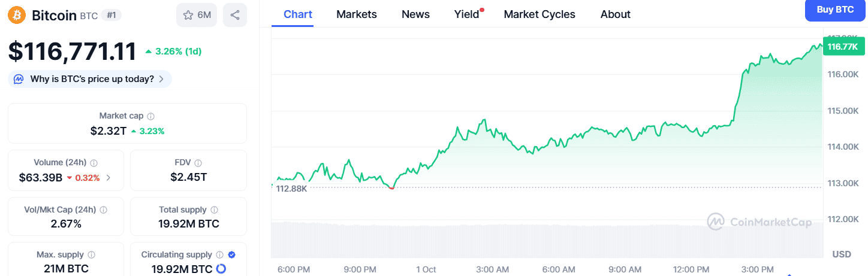Image resolution: width=868 pixels, height=276 pixels.
Task: Click the Circulating supply info icon
Action: [x=220, y=255]
